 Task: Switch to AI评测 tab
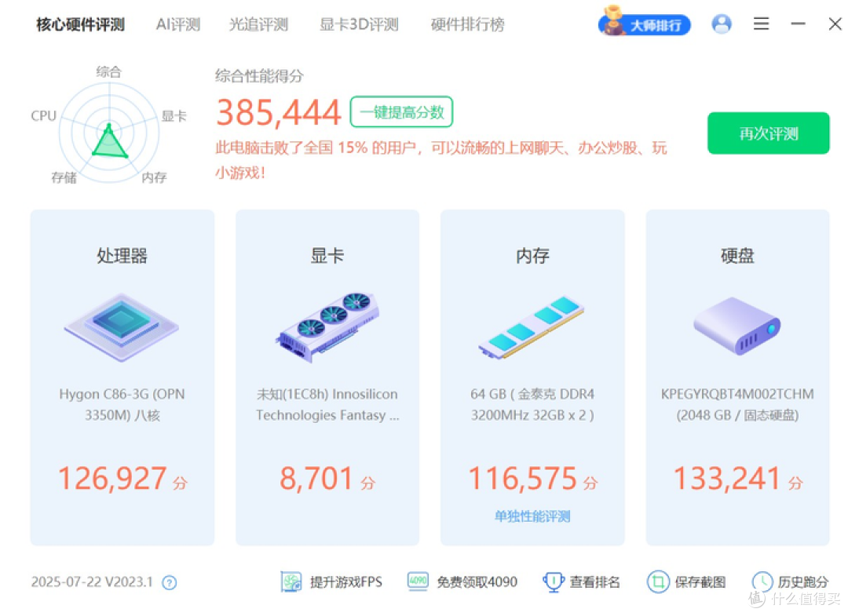178,24
